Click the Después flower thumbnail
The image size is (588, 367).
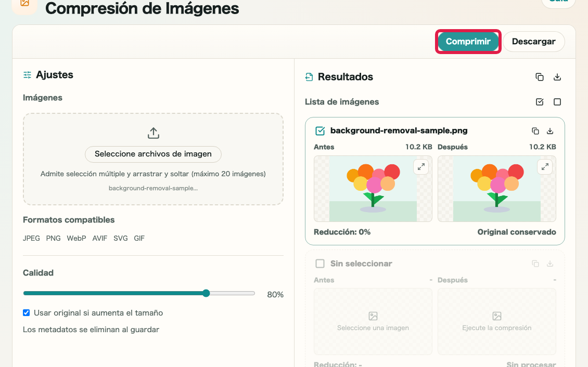[x=496, y=189]
